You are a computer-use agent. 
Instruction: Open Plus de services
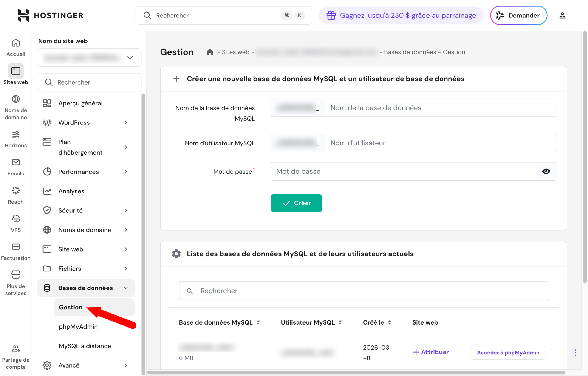(x=16, y=283)
